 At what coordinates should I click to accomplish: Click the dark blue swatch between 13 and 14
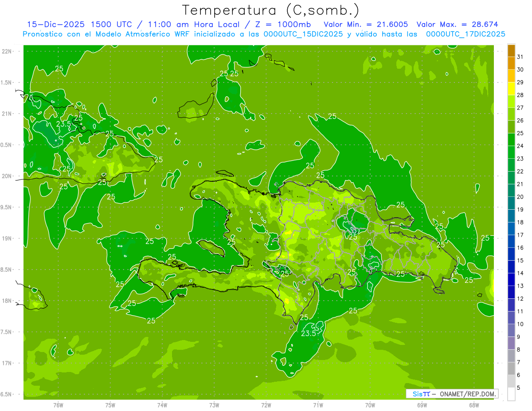[x=511, y=279]
